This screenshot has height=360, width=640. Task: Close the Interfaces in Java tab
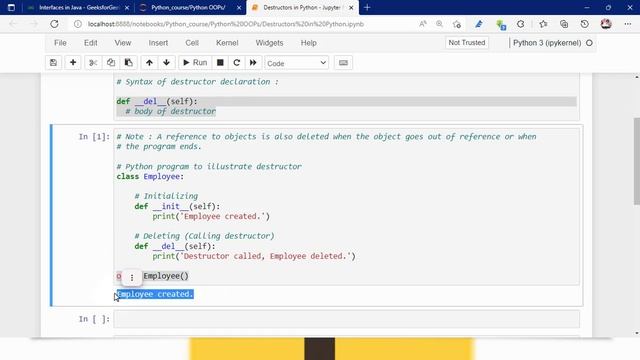click(127, 8)
